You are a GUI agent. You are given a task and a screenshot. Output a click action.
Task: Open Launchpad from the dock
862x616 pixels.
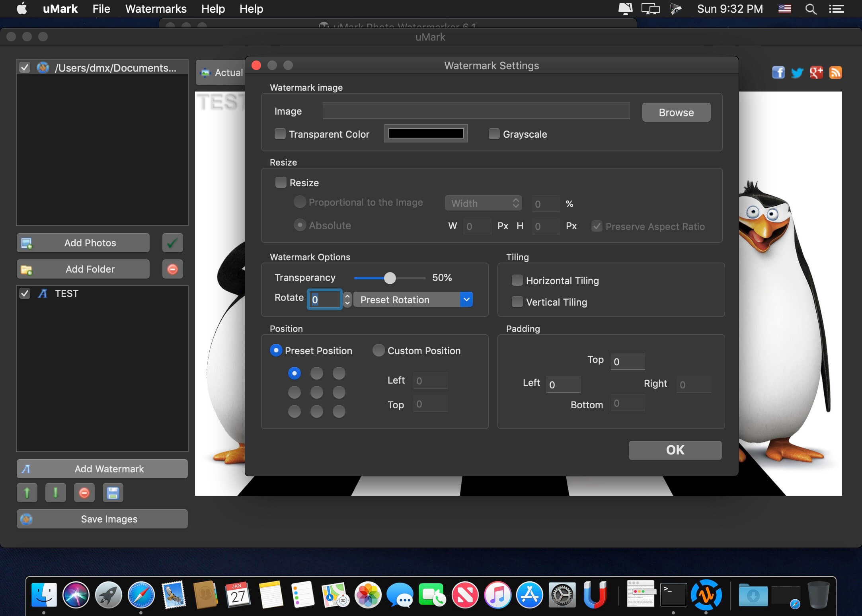click(108, 595)
